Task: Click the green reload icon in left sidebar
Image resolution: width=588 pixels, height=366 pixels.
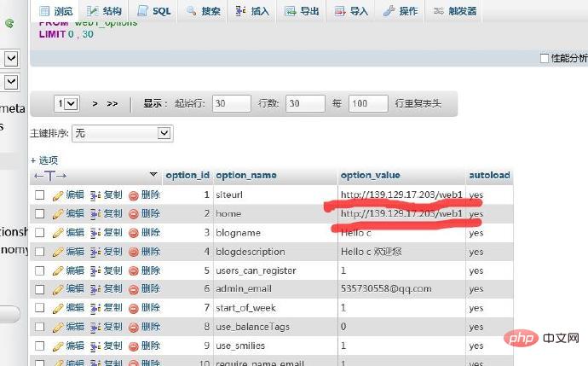Action: click(x=9, y=24)
